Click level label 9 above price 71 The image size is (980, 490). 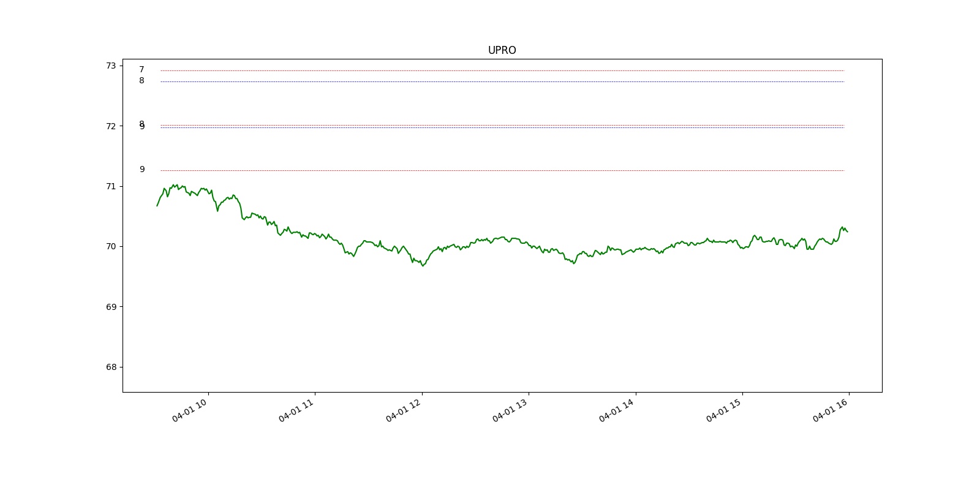click(142, 170)
